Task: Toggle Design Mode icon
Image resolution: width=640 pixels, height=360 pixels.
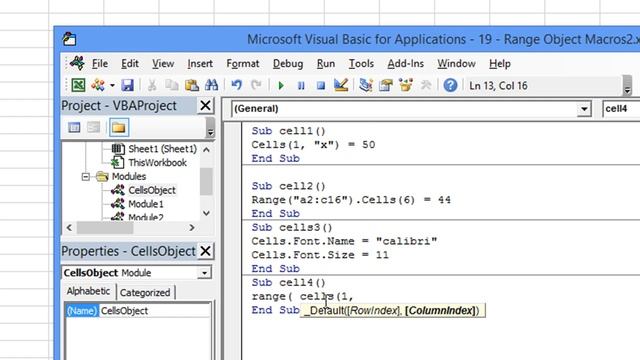Action: pyautogui.click(x=341, y=85)
